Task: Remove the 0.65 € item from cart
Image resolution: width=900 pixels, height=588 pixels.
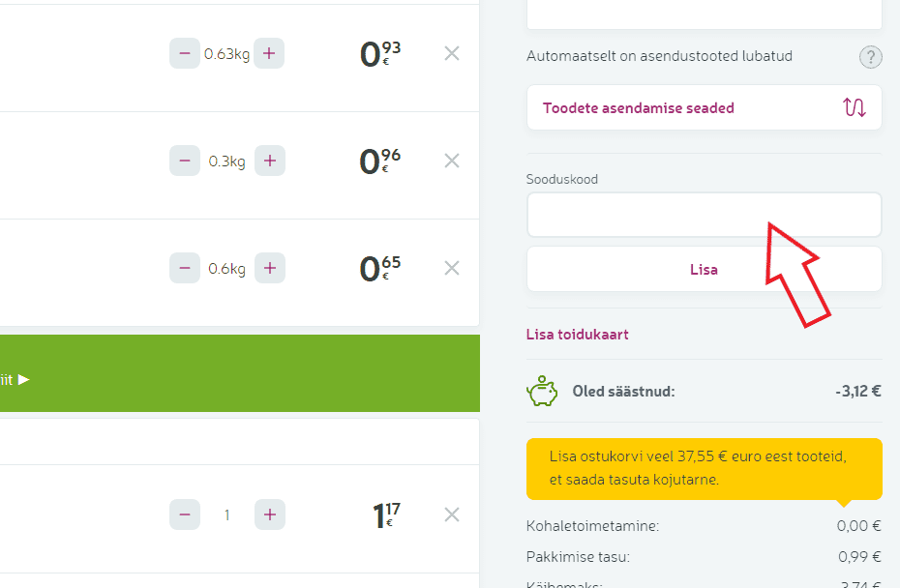Action: click(x=451, y=268)
